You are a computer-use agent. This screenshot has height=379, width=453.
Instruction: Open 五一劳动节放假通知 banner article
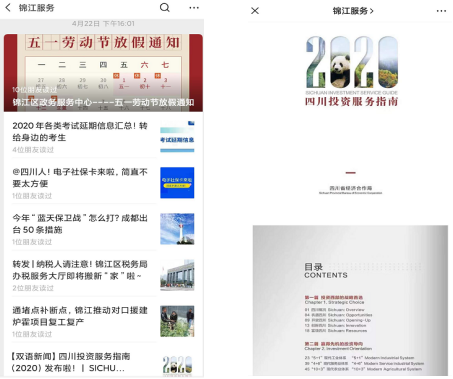point(103,73)
